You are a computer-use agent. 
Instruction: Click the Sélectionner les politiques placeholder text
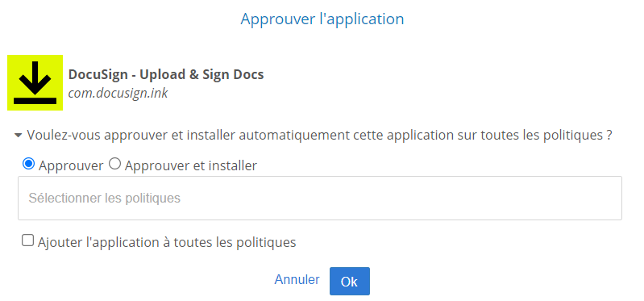(104, 199)
